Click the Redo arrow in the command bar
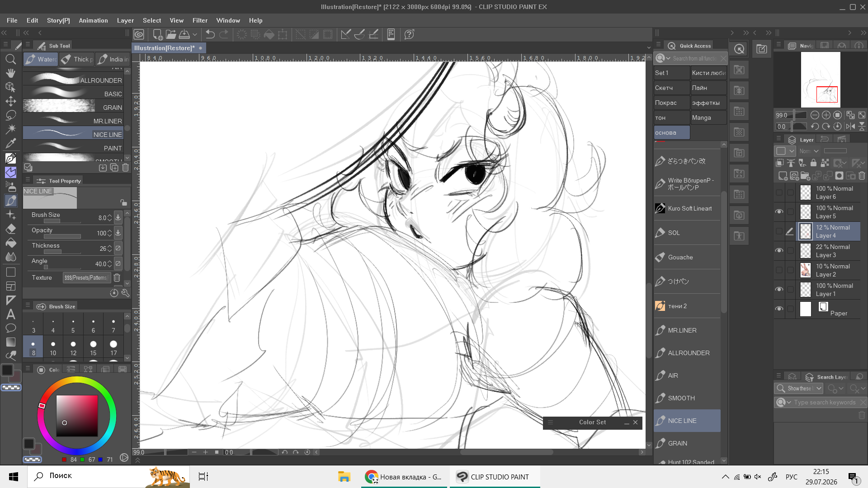Image resolution: width=868 pixels, height=488 pixels. [224, 34]
